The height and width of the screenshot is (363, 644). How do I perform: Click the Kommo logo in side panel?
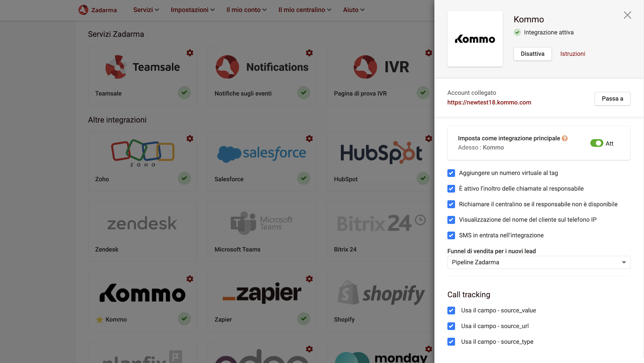[475, 39]
